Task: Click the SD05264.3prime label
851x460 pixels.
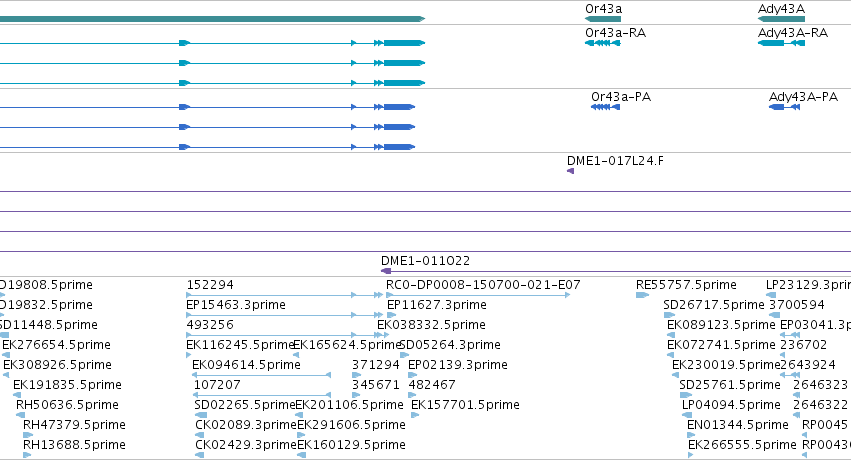Action: coord(450,345)
